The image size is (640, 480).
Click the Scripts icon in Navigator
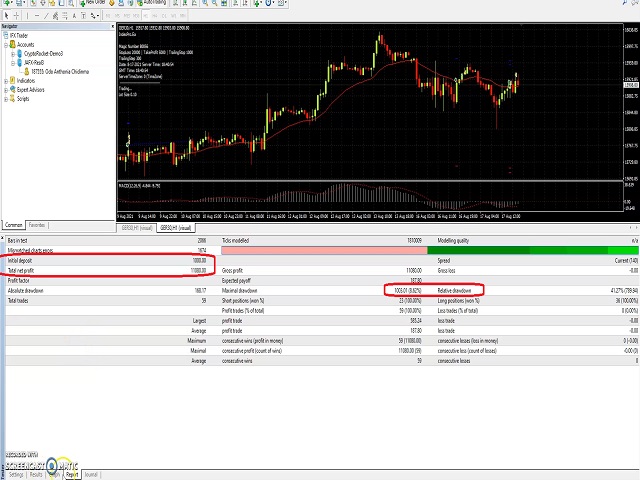tap(13, 99)
